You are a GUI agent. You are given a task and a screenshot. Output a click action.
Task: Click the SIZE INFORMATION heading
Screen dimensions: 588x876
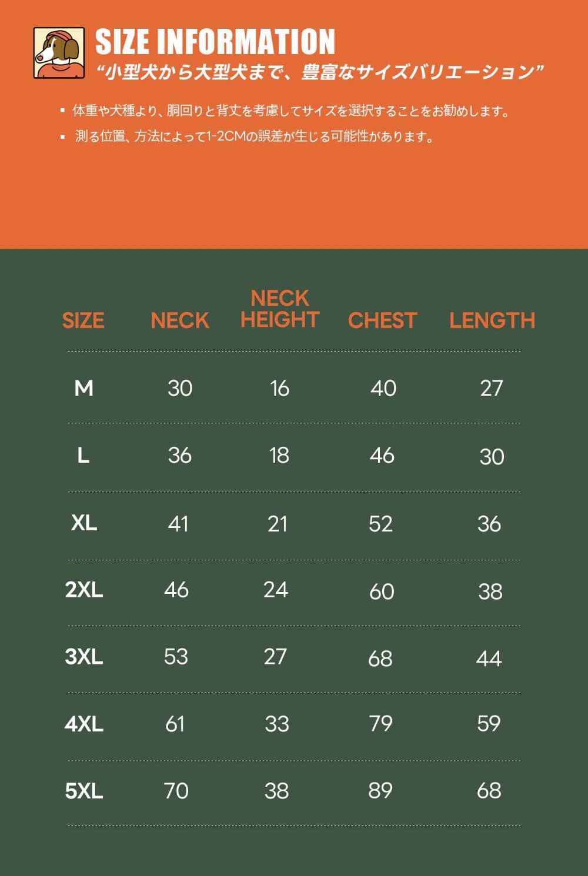[215, 42]
